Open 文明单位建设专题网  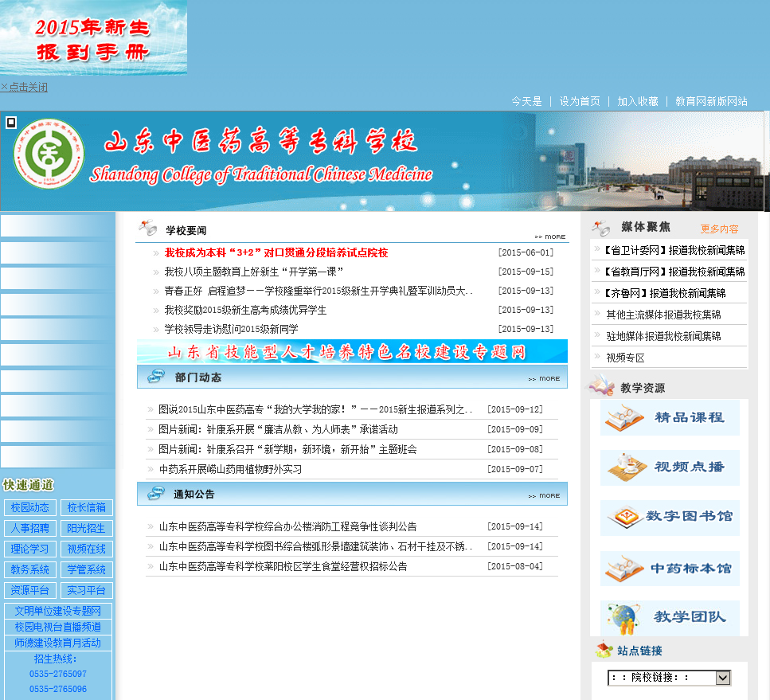coord(58,611)
